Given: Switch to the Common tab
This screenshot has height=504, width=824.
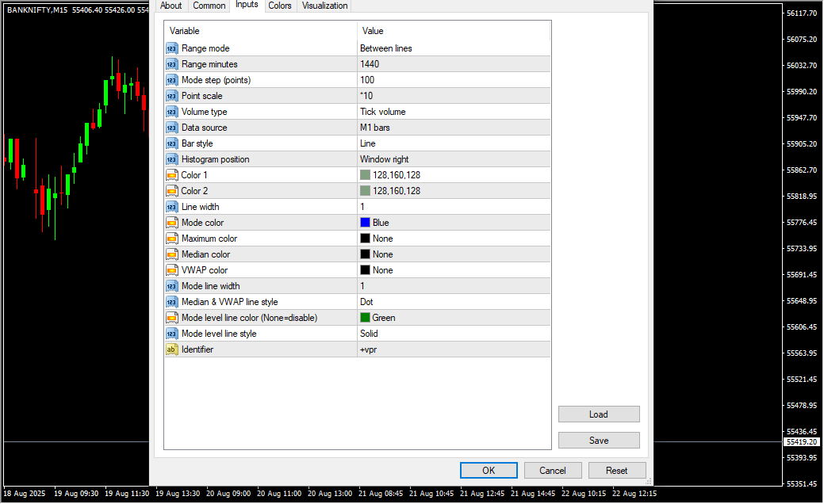Looking at the screenshot, I should pyautogui.click(x=209, y=6).
